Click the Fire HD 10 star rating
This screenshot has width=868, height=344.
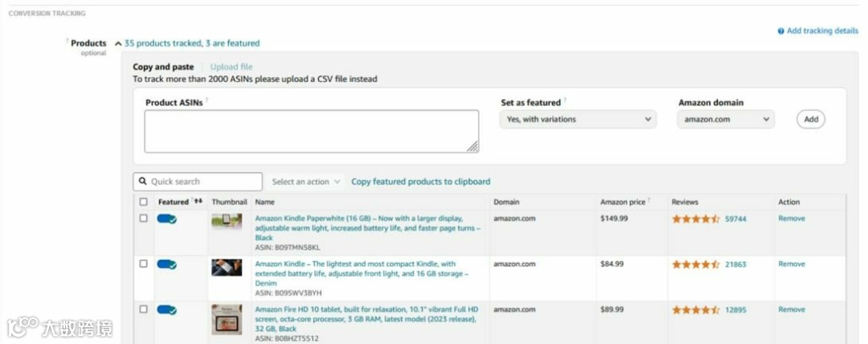(x=696, y=309)
